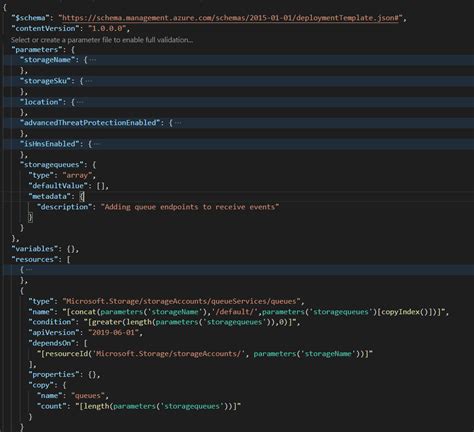Screen dimensions: 474x432
Task: Click the "1.0.0.0" version value
Action: [x=107, y=29]
